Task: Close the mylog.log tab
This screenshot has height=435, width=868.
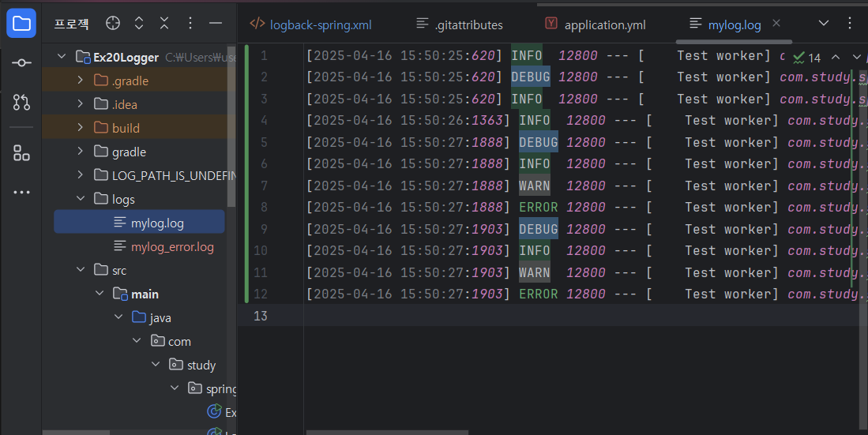Action: pos(776,24)
